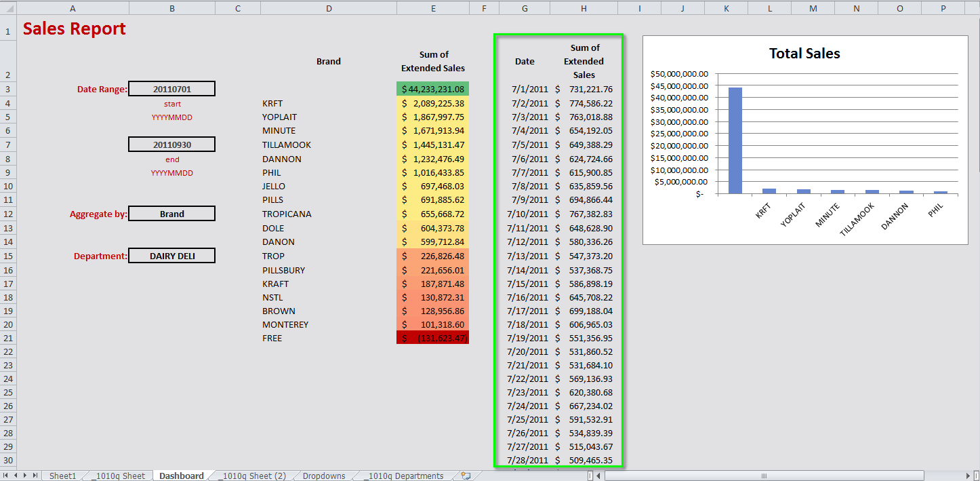Click the TILLAMOOK label on the chart axis
980x481 pixels.
859,218
